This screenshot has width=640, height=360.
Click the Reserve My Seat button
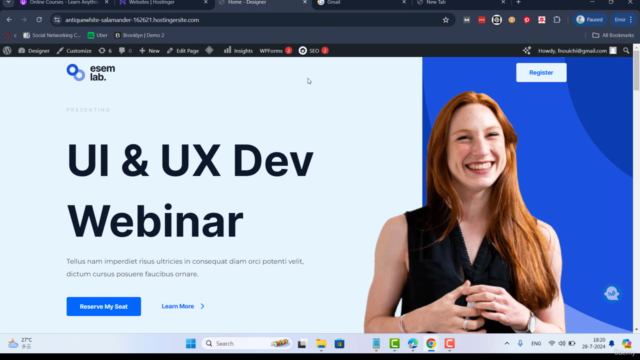click(x=104, y=307)
